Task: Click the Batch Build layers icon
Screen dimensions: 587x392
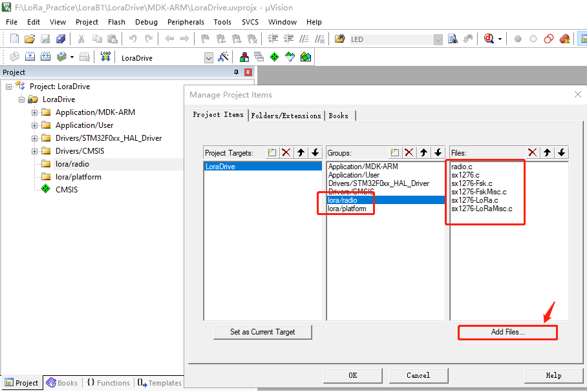Action: tap(61, 57)
